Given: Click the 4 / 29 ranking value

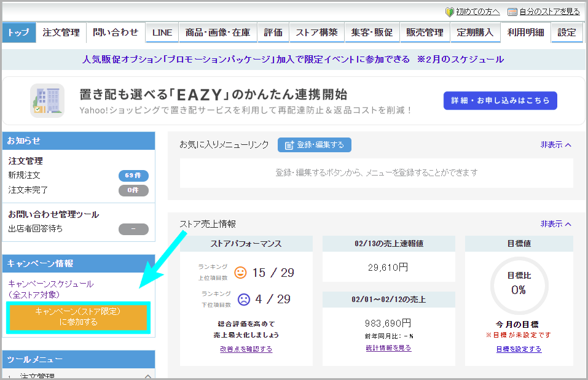Looking at the screenshot, I should tap(273, 299).
